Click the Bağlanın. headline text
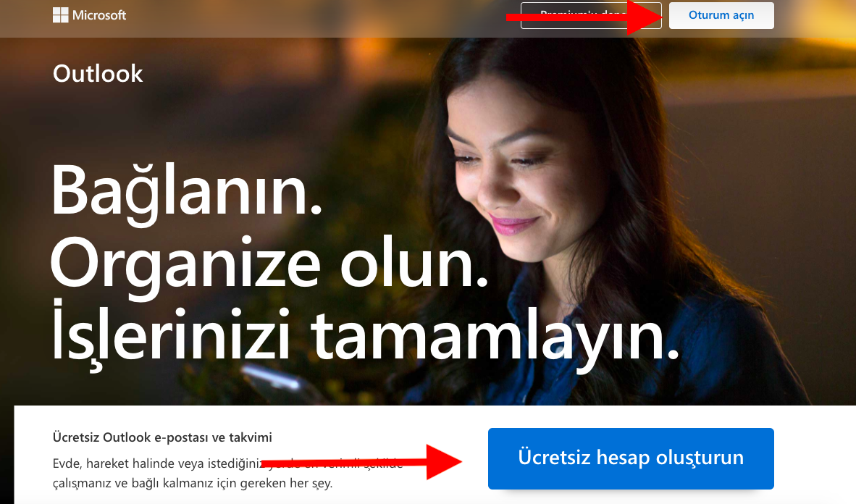Image resolution: width=856 pixels, height=504 pixels. (x=186, y=190)
